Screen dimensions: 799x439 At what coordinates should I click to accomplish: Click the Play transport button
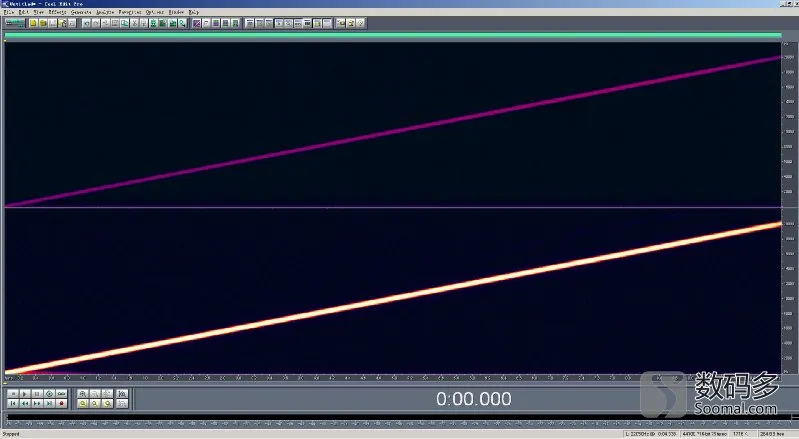(25, 394)
